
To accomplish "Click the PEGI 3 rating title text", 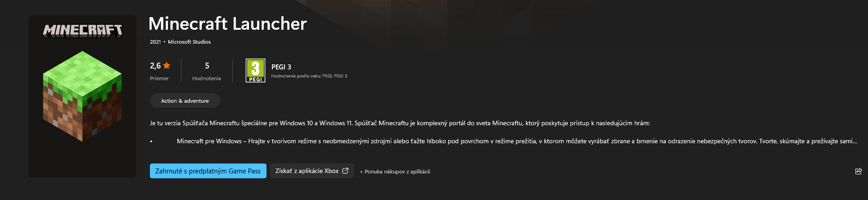I will coord(281,67).
